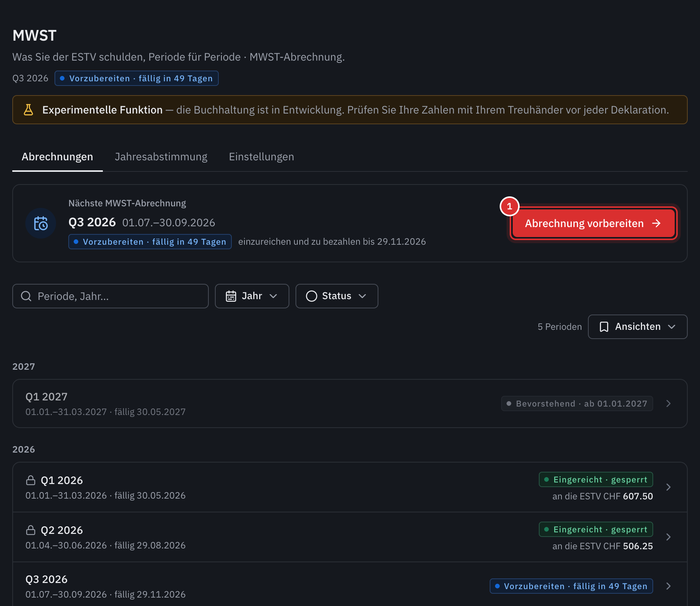Click the Bevorstehend · ab 01.01.2027 badge
Screen dimensions: 700x606
tap(577, 403)
